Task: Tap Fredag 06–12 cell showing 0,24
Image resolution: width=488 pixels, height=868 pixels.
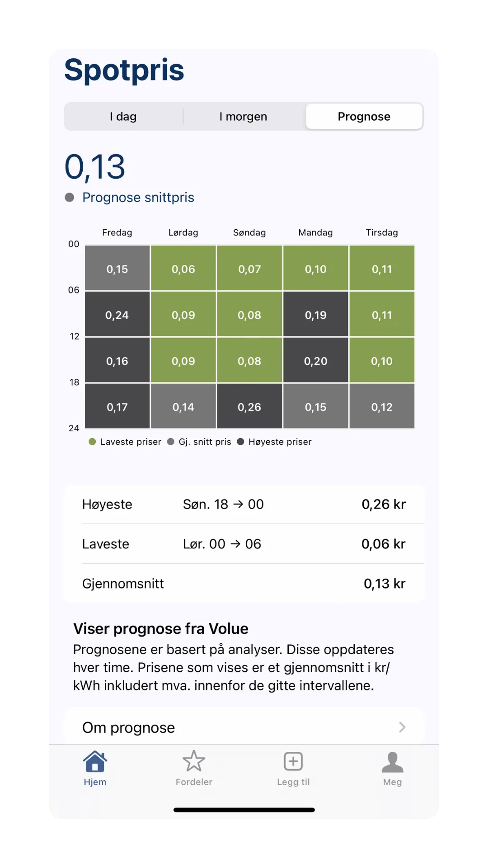Action: (117, 315)
